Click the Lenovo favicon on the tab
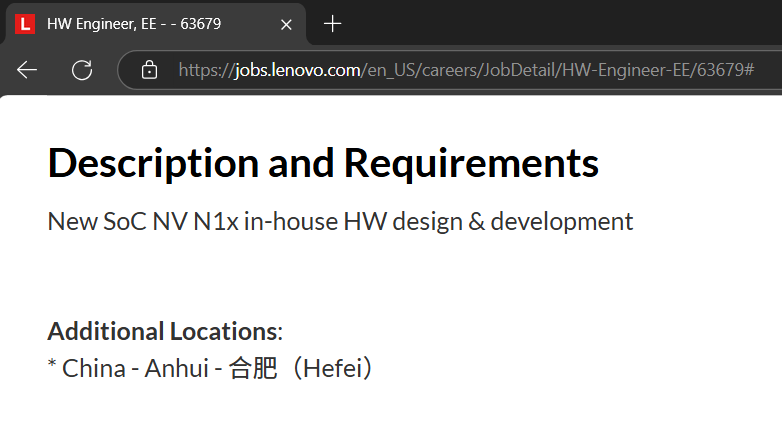Viewport: 782px width, 426px height. pos(26,24)
